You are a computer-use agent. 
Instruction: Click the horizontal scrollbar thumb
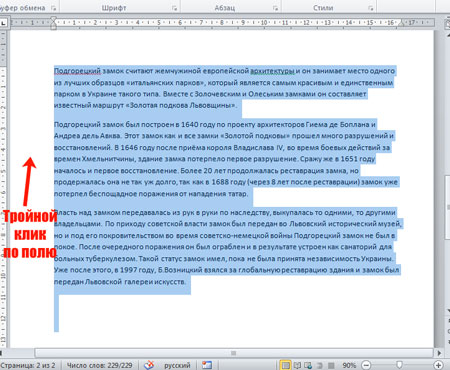234,353
